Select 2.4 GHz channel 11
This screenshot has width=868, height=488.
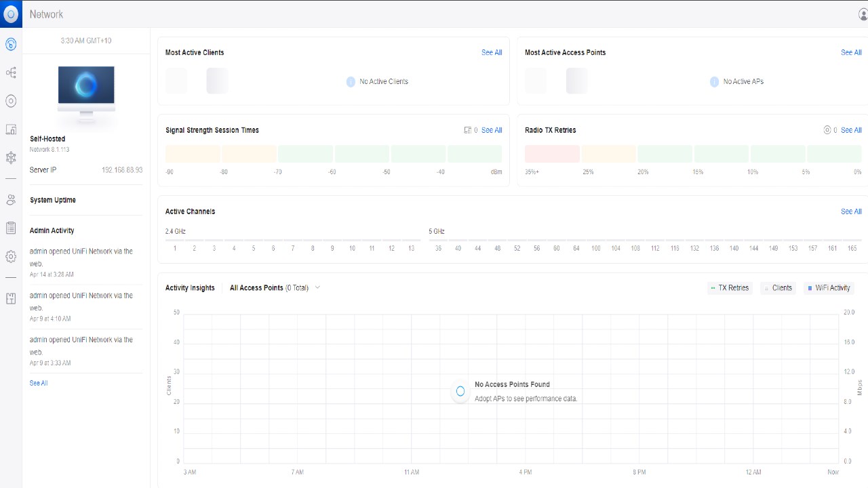point(372,249)
